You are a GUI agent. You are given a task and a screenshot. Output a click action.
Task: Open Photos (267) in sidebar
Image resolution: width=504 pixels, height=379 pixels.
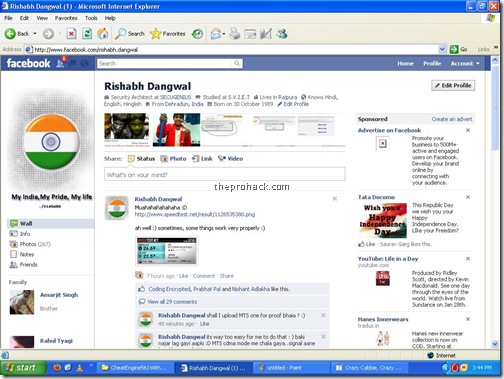(x=30, y=244)
